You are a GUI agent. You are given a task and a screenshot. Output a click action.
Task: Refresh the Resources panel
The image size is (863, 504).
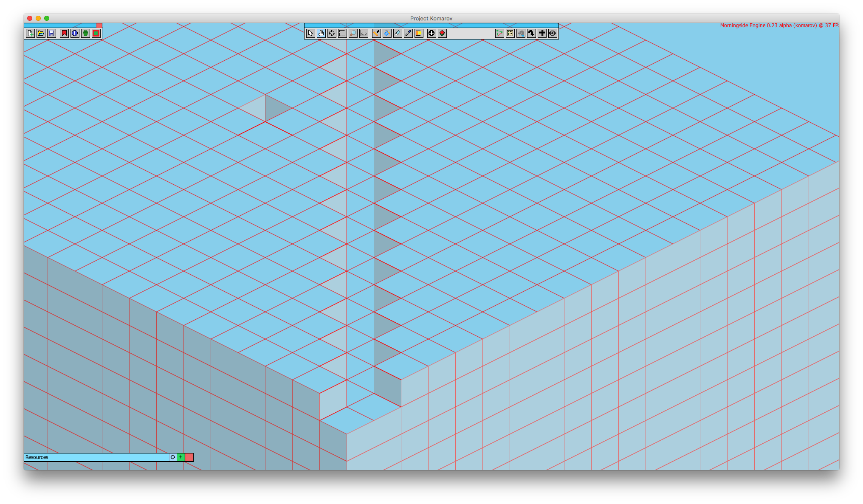(x=172, y=457)
